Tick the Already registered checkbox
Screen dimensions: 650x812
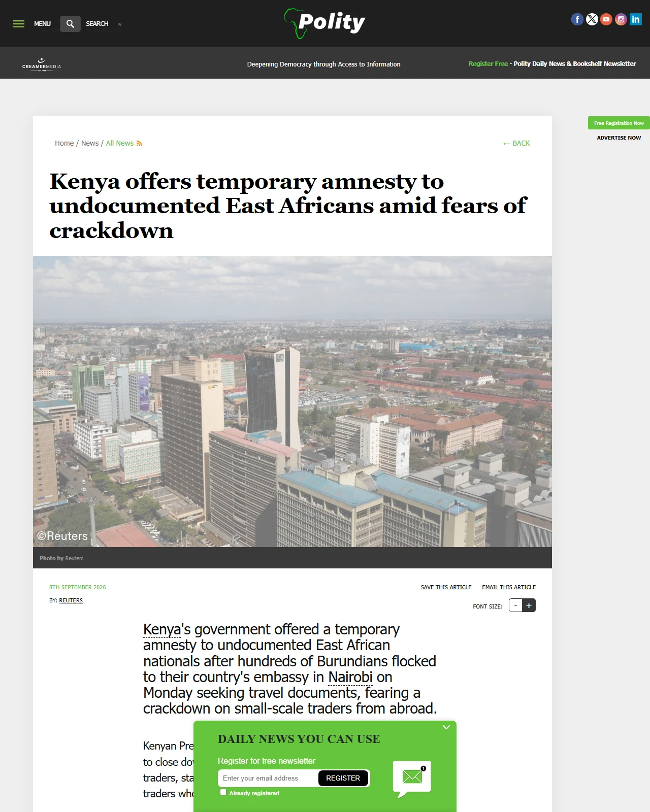(x=223, y=792)
